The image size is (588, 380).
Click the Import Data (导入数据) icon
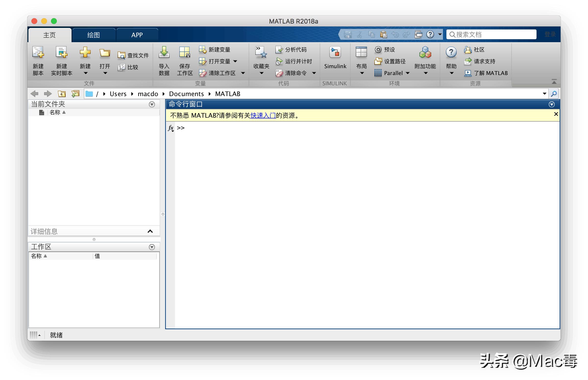tap(164, 52)
